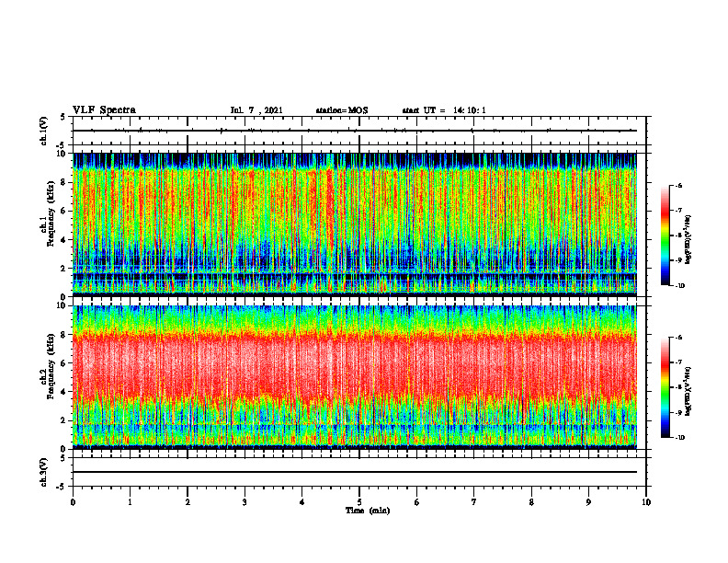This screenshot has width=728, height=563.
Task: Click the "-10" label on ch.2 colorbar
Action: pos(680,437)
